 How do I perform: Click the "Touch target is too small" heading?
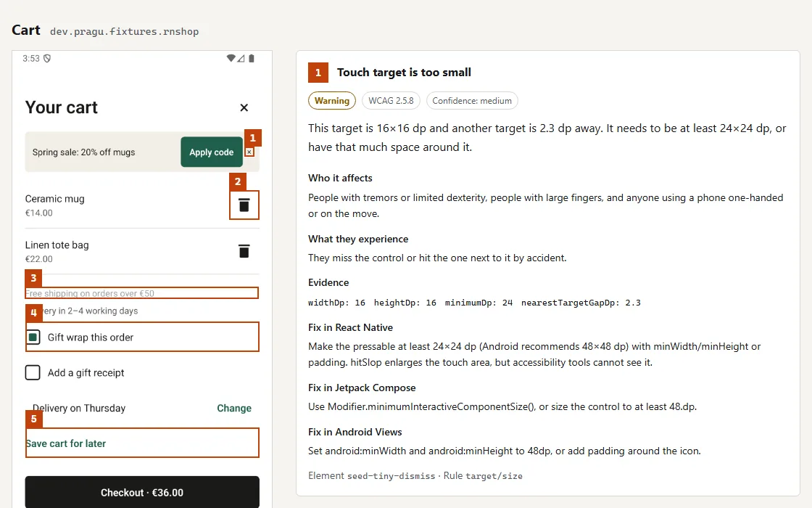click(x=404, y=72)
